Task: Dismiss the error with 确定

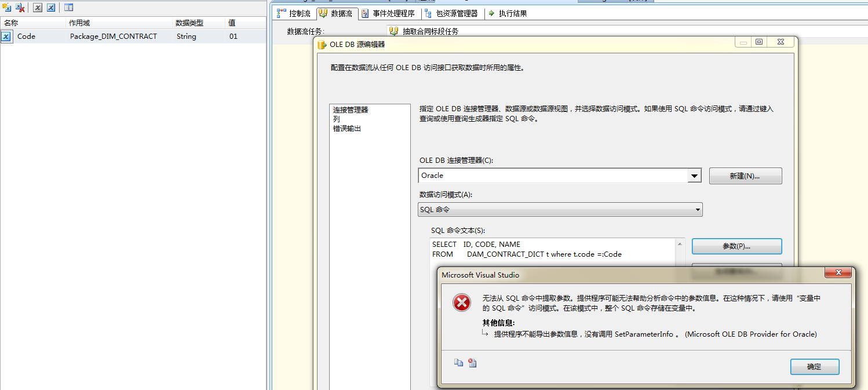Action: click(815, 366)
